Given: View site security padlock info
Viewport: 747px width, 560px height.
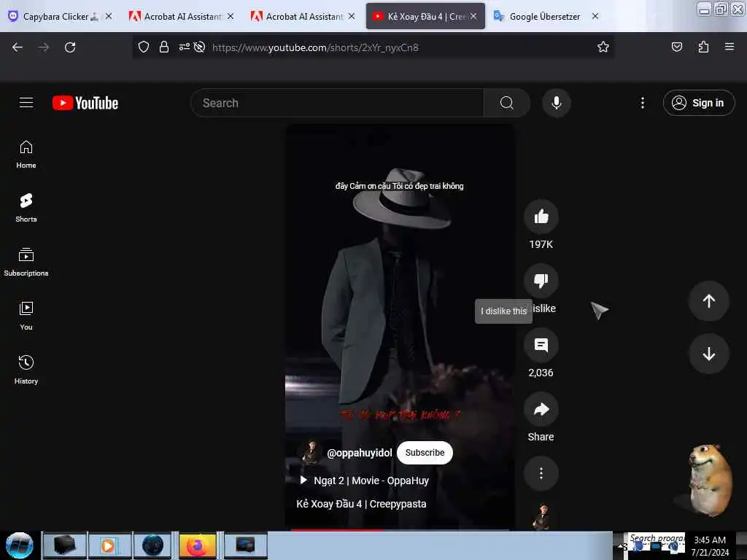Looking at the screenshot, I should click(164, 47).
